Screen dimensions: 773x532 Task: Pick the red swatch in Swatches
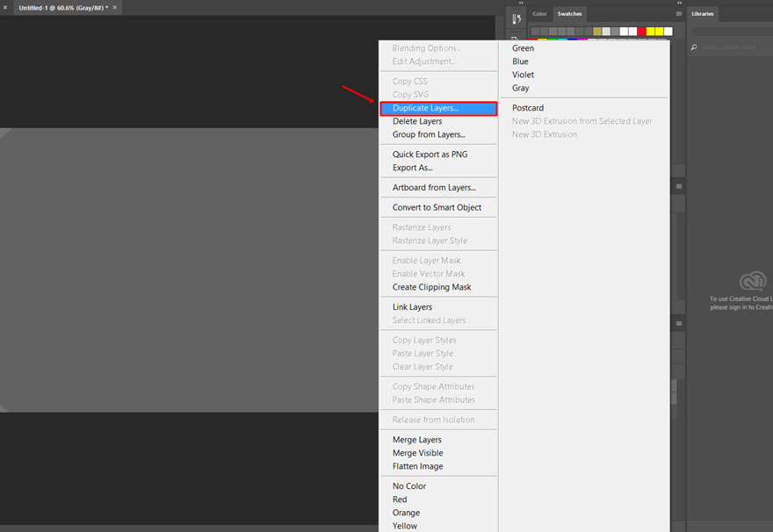pyautogui.click(x=641, y=32)
